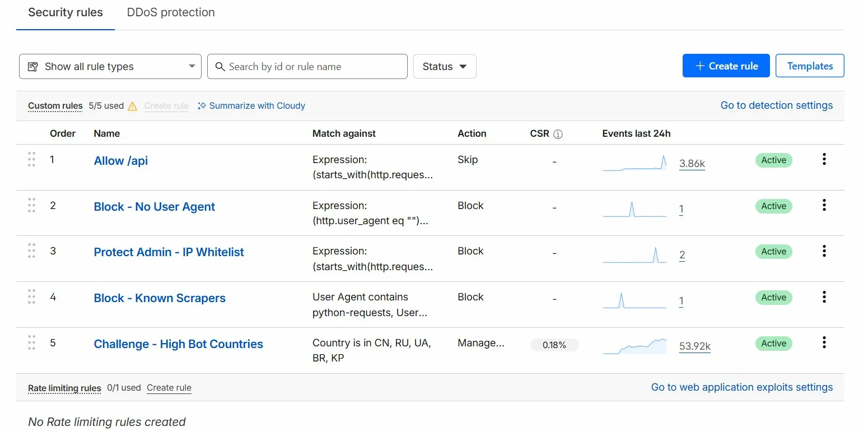Viewport: 868px width, 431px height.
Task: Switch to the DDoS protection tab
Action: [171, 13]
